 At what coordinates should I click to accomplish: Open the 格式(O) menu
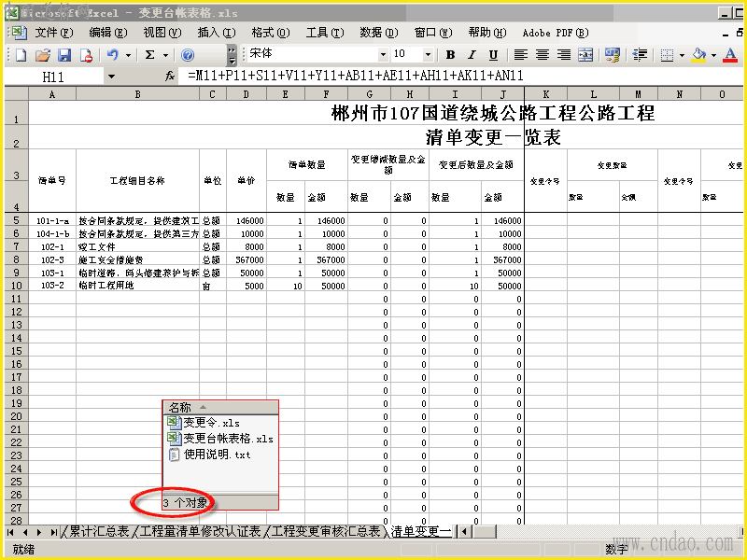coord(270,33)
